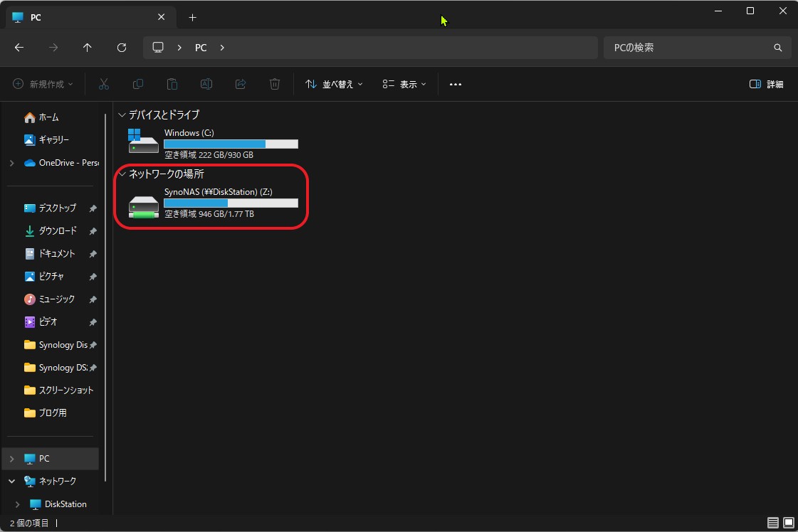This screenshot has width=798, height=532.
Task: Click the rename icon in toolbar
Action: coord(206,84)
